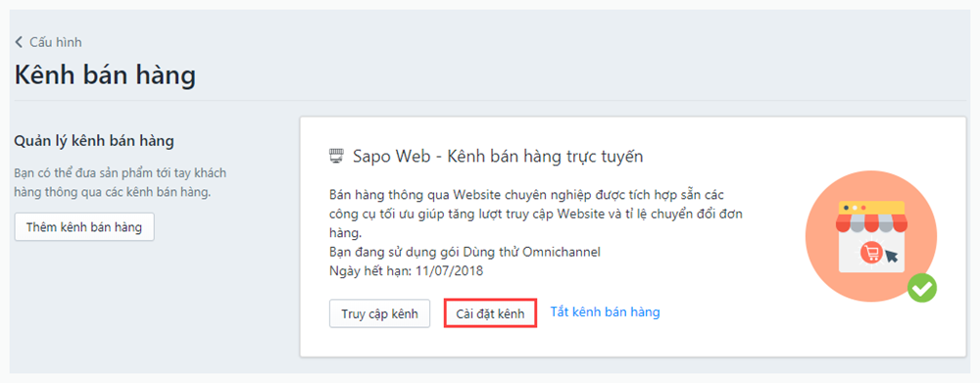
Task: Click the online shop illustration
Action: [870, 236]
